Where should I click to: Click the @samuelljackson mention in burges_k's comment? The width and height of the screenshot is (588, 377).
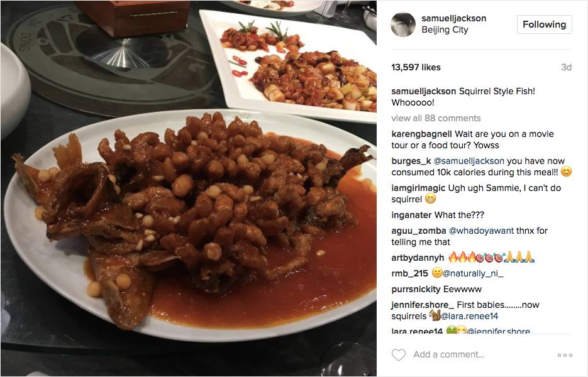click(x=469, y=161)
